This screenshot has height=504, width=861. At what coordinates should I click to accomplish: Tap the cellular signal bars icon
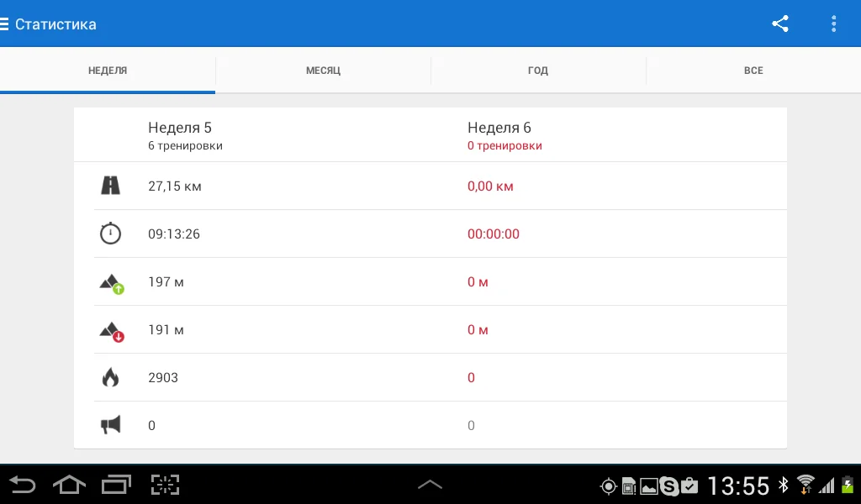coord(827,486)
